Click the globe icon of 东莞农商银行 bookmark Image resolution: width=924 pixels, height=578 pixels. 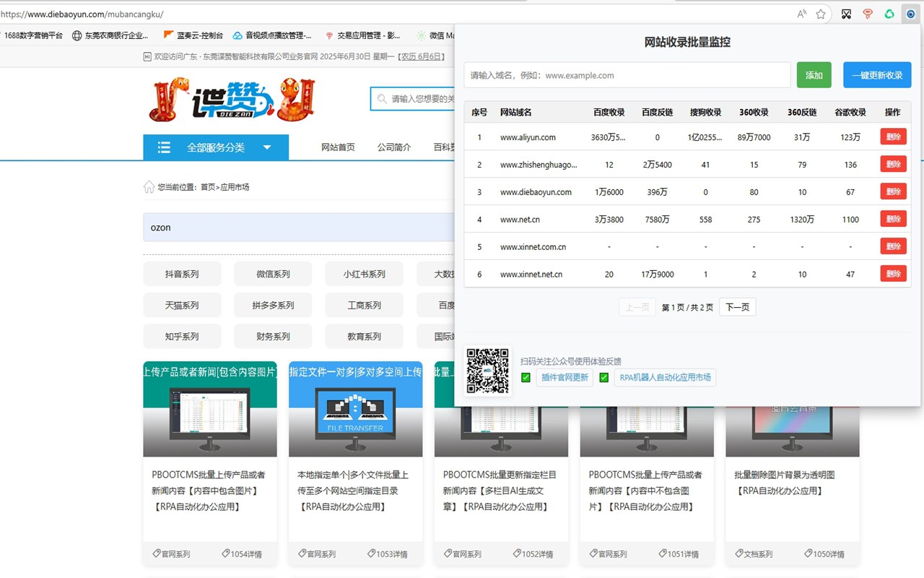coord(77,35)
